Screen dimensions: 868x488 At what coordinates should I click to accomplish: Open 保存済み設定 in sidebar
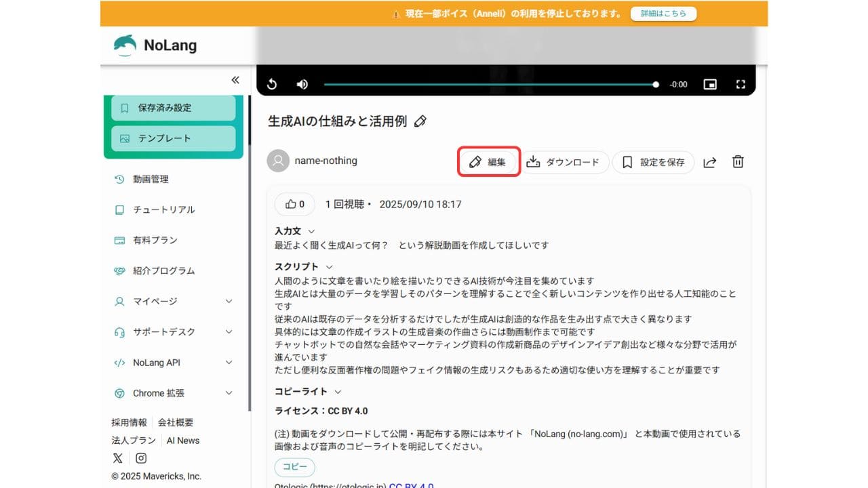(x=174, y=108)
